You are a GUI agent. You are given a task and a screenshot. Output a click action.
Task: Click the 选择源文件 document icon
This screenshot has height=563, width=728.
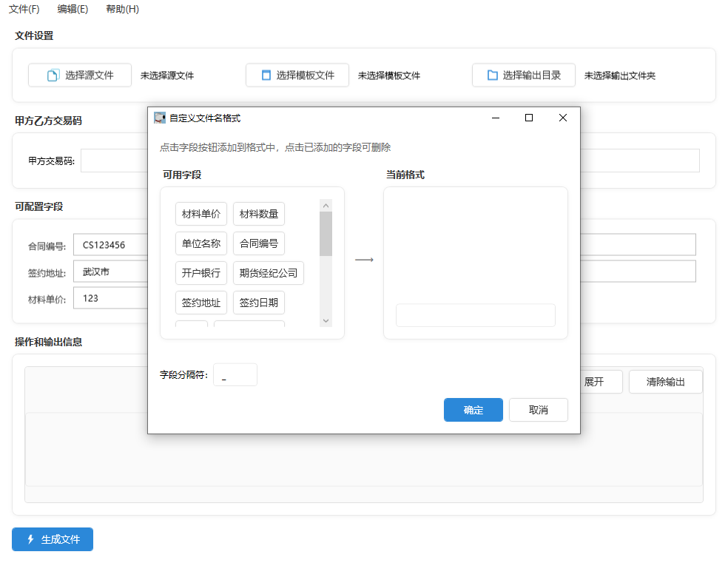(x=53, y=75)
